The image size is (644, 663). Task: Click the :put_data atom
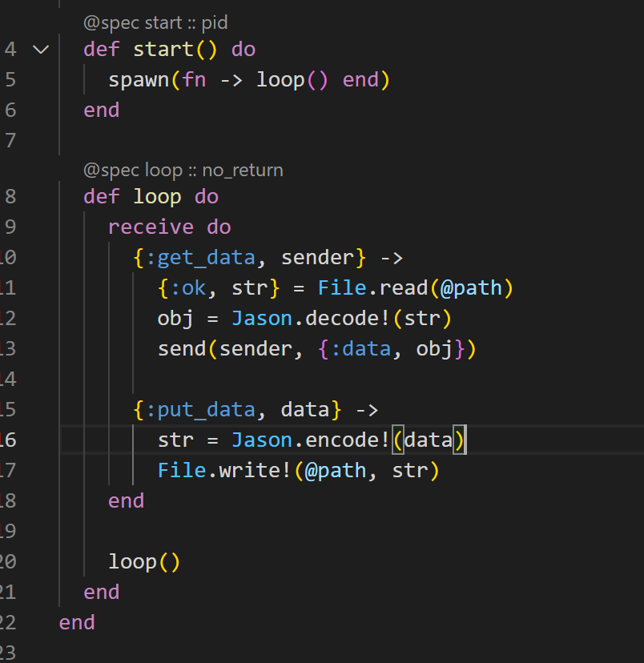(x=200, y=410)
